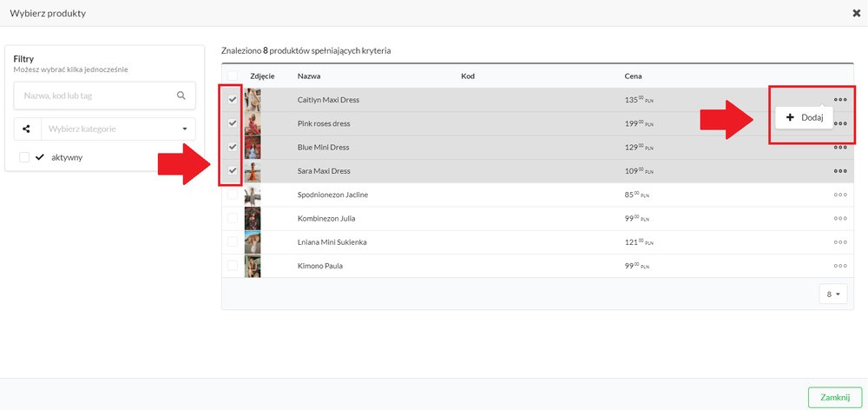Image resolution: width=868 pixels, height=410 pixels.
Task: Toggle the select-all checkbox in table header
Action: point(233,76)
